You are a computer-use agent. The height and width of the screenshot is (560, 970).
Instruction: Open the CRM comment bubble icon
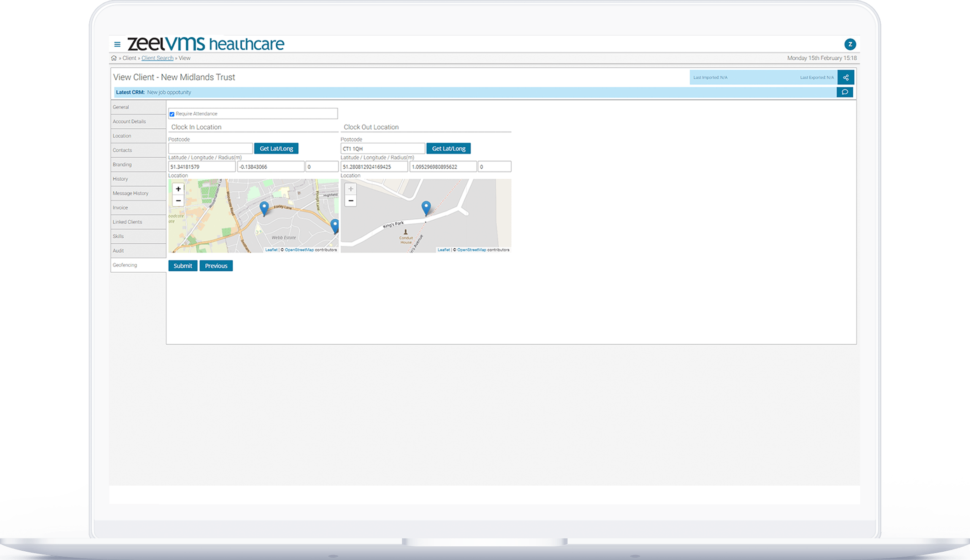pos(844,92)
